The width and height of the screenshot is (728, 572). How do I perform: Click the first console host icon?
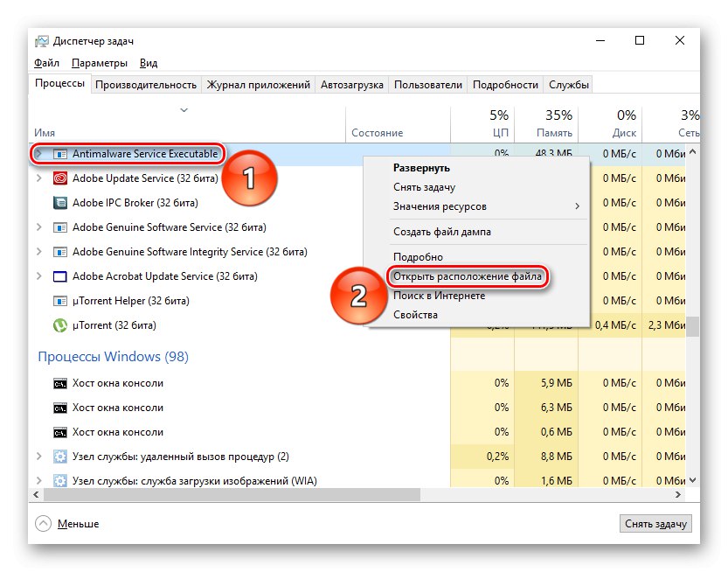(x=60, y=383)
